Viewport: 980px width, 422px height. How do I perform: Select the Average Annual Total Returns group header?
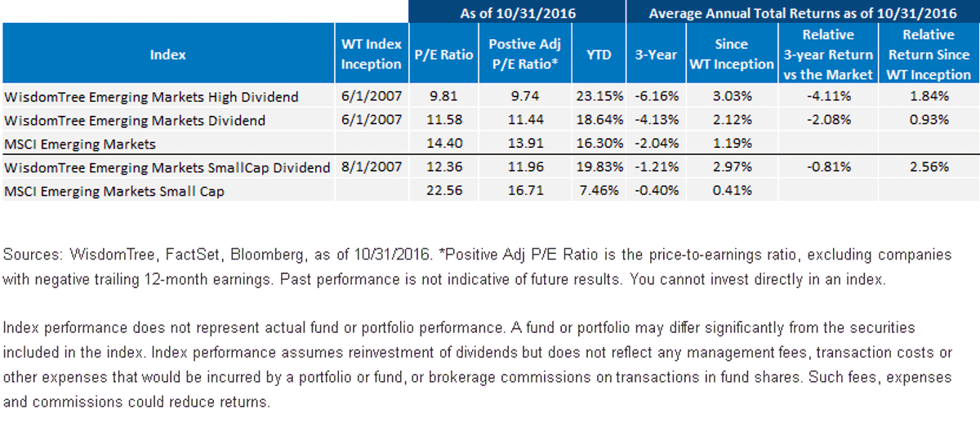pos(802,12)
